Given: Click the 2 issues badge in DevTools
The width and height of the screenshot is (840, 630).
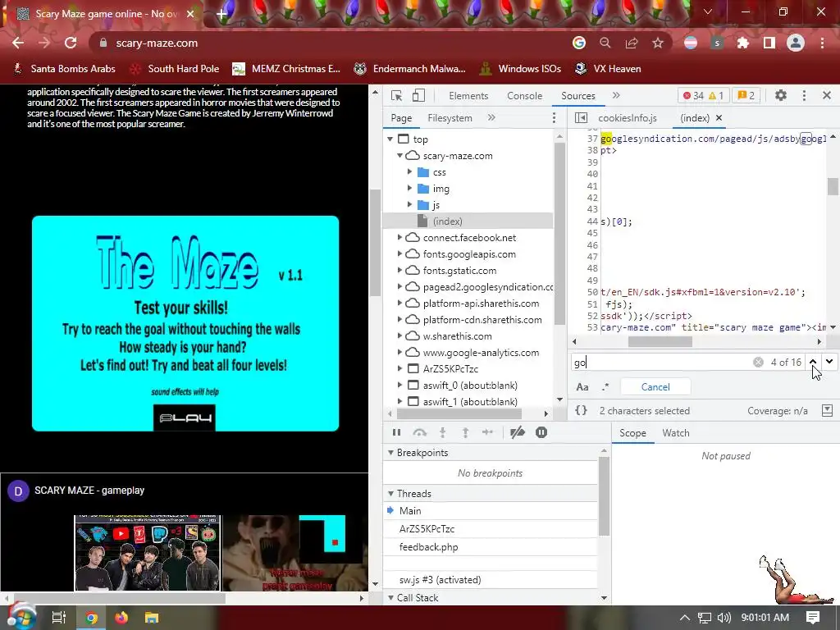Looking at the screenshot, I should [x=746, y=96].
